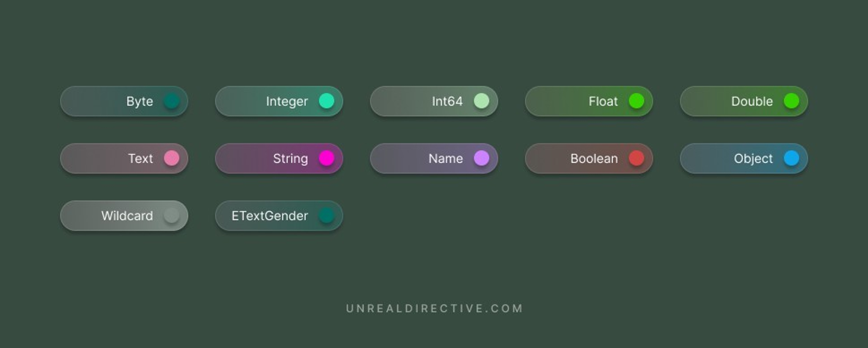The height and width of the screenshot is (348, 868).
Task: Click the magenta String pin dot
Action: click(326, 158)
